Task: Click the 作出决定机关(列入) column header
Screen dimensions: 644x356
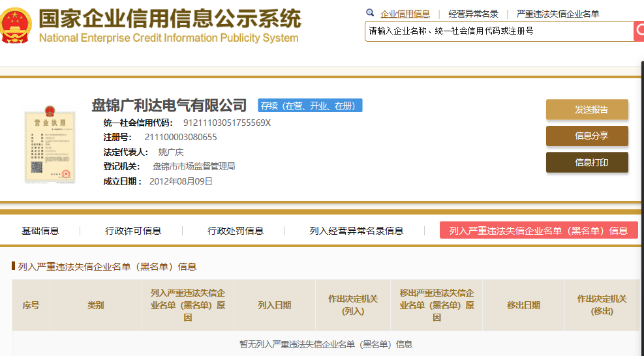Action: 353,305
